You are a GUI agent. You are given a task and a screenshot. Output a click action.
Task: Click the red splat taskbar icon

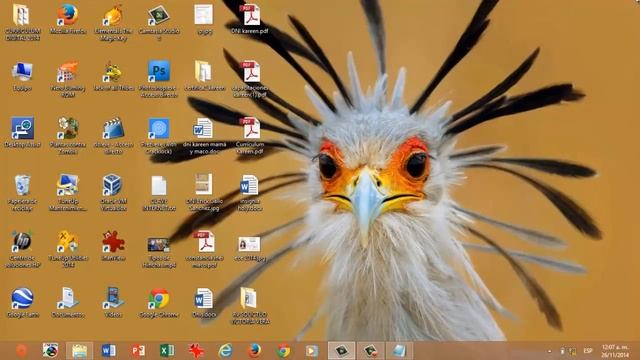pyautogui.click(x=196, y=351)
